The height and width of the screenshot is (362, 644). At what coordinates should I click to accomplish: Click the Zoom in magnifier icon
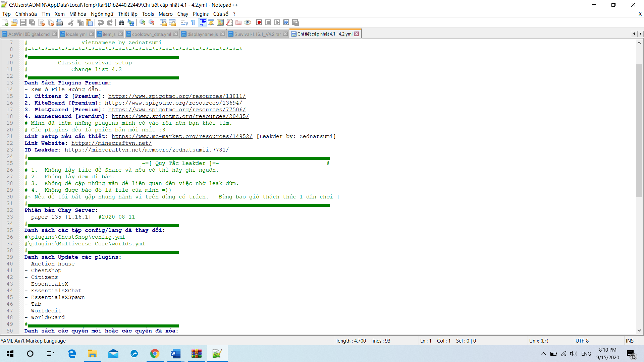143,22
